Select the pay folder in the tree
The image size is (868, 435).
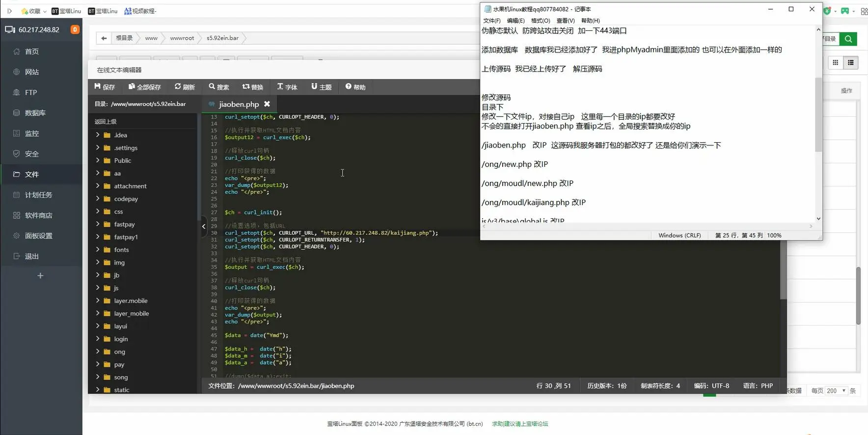pos(119,364)
